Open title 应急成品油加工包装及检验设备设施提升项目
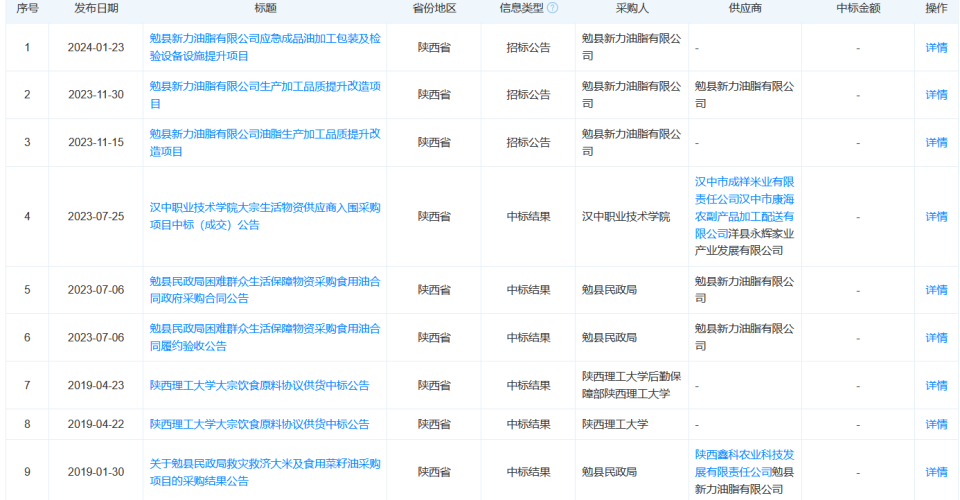 pyautogui.click(x=265, y=47)
